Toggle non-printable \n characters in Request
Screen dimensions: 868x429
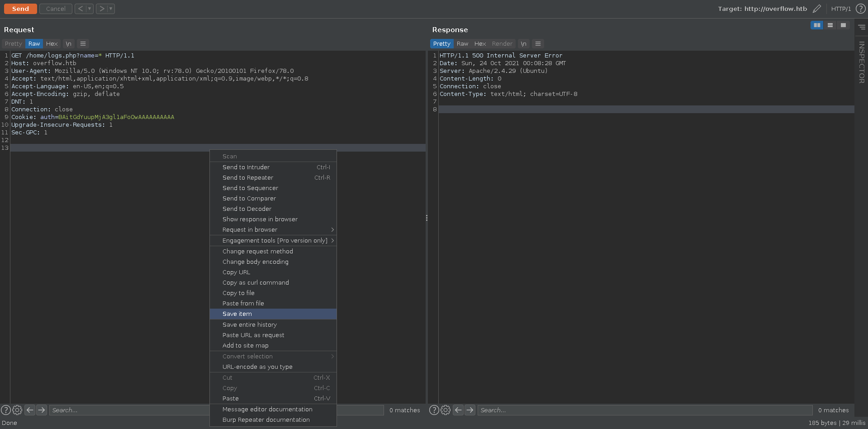click(x=68, y=44)
